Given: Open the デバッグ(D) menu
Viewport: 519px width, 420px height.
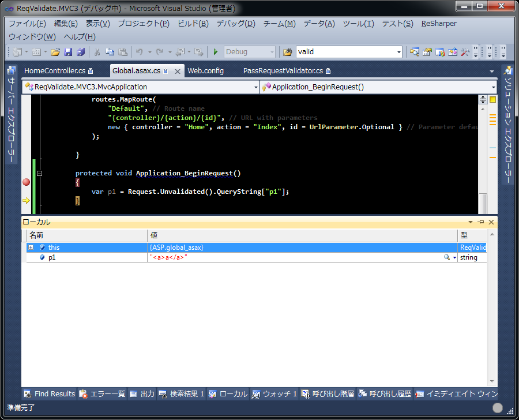Looking at the screenshot, I should click(236, 24).
